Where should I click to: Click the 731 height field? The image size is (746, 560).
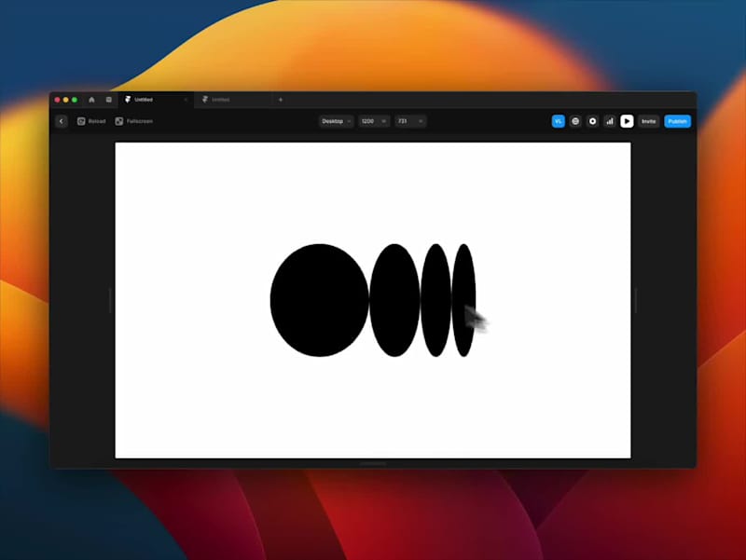[x=410, y=121]
